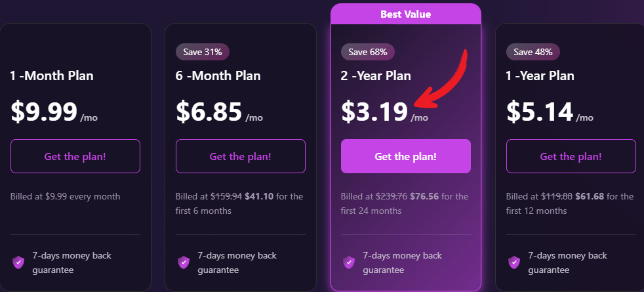Click the 6-Month Plan shield checkmark icon
This screenshot has height=292, width=644.
coord(184,262)
